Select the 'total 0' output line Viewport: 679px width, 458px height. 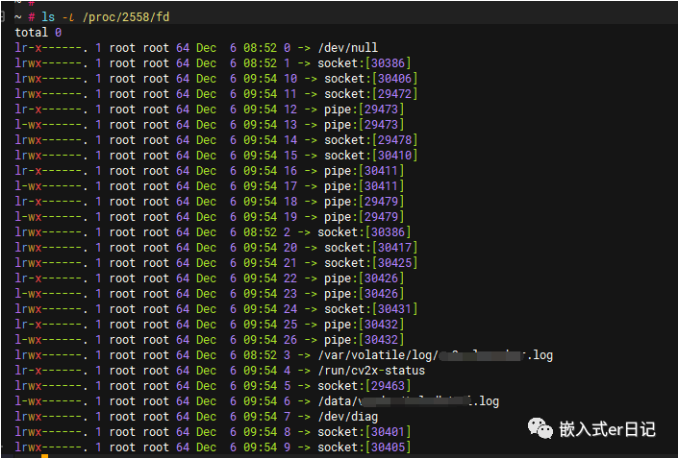pos(38,32)
